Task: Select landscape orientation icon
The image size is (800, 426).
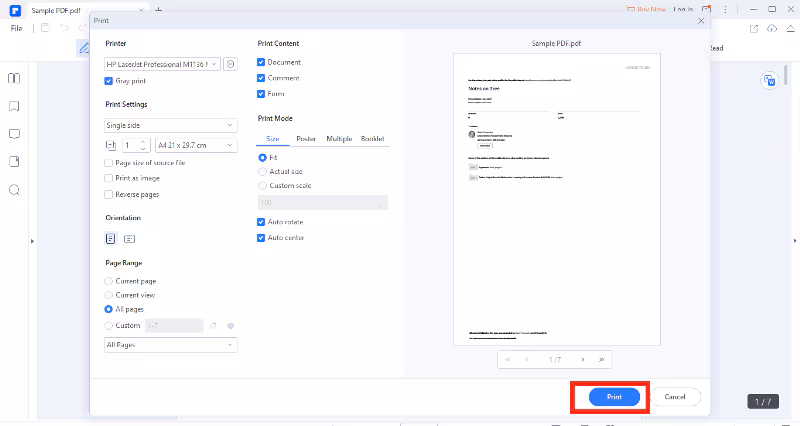Action: [x=129, y=238]
